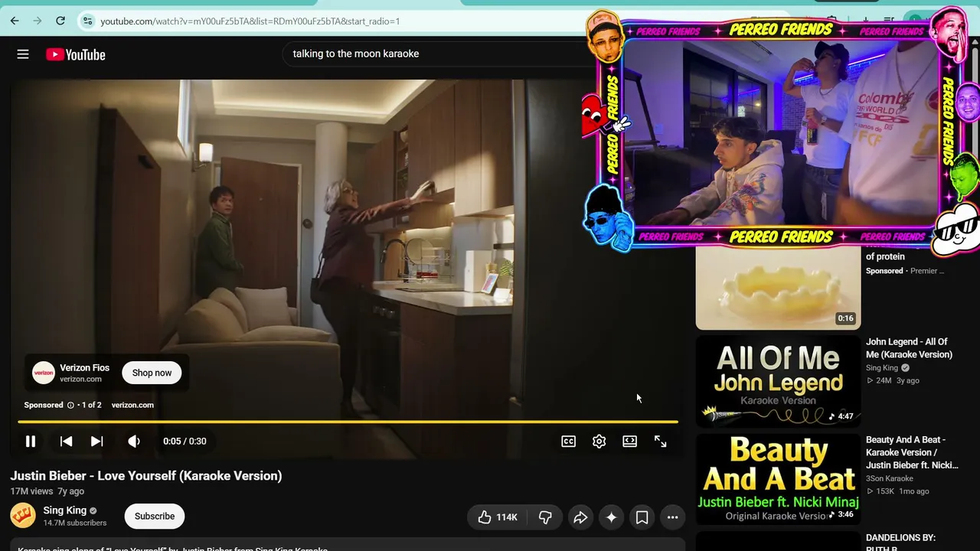Click the 'DANDELIONS BY: RUTH B' video title
The width and height of the screenshot is (980, 551).
click(900, 543)
